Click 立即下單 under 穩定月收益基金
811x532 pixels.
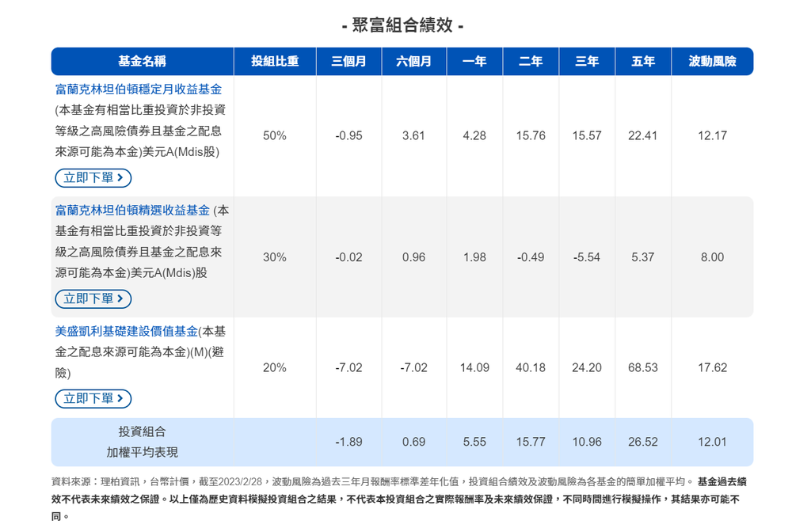tap(93, 178)
